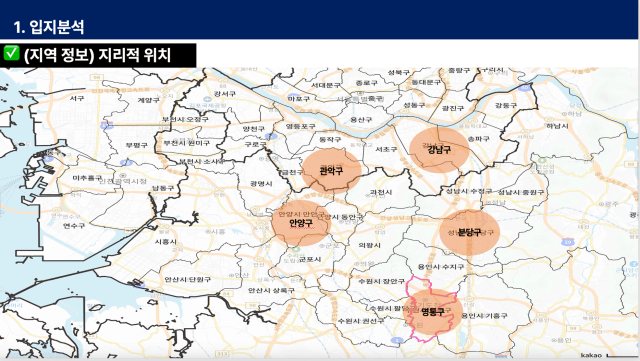Click the orange 관악구 highlight circle
640x361 pixels.
click(331, 171)
